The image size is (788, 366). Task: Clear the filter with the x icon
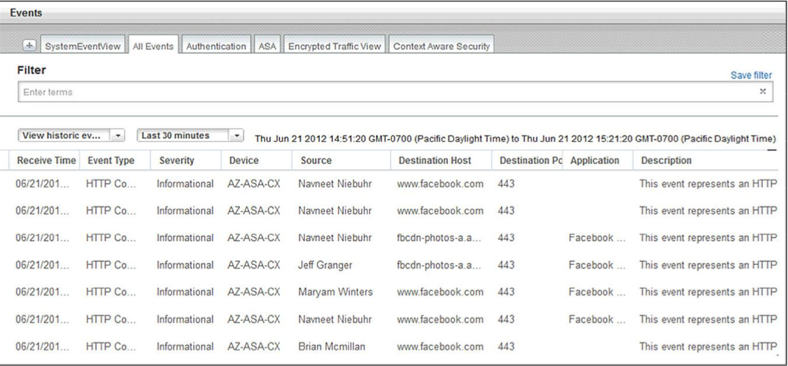762,92
